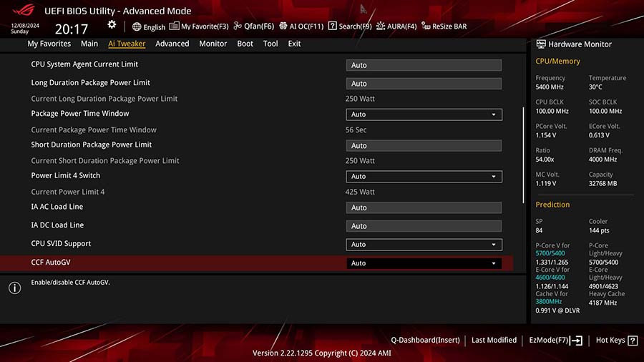Screen dimensions: 644x362
Task: Open the CPU SVID Support dropdown
Action: [x=424, y=245]
